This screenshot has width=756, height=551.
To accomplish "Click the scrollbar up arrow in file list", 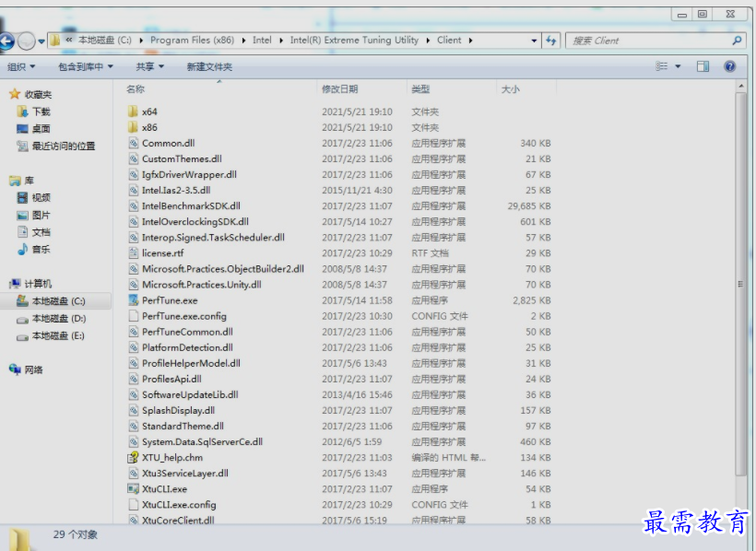I will 741,87.
